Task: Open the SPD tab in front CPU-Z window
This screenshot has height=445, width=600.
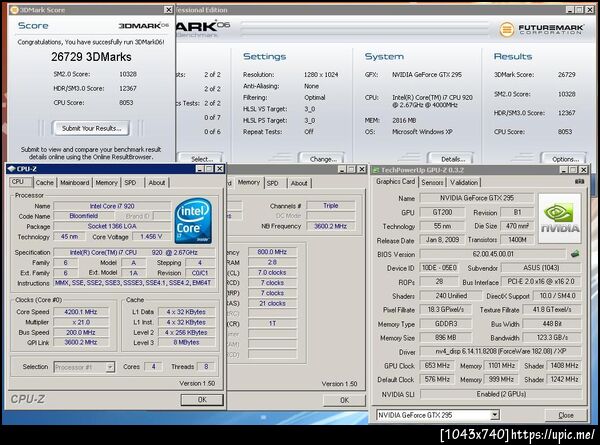Action: (x=130, y=183)
